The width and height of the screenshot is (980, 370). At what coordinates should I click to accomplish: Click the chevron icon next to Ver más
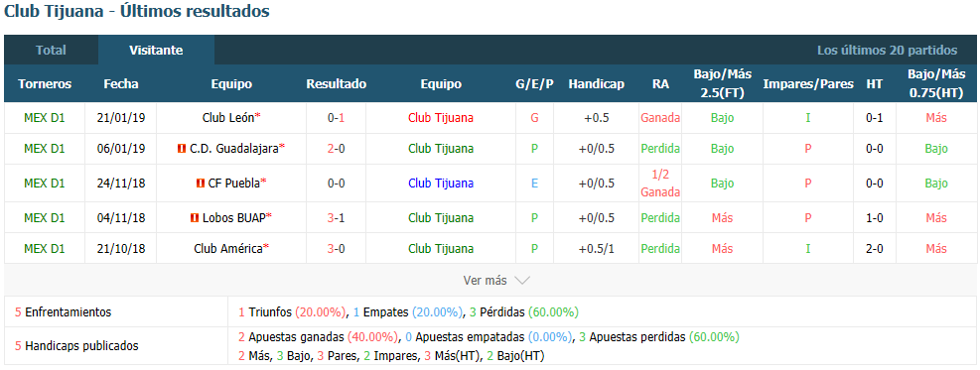tap(522, 281)
